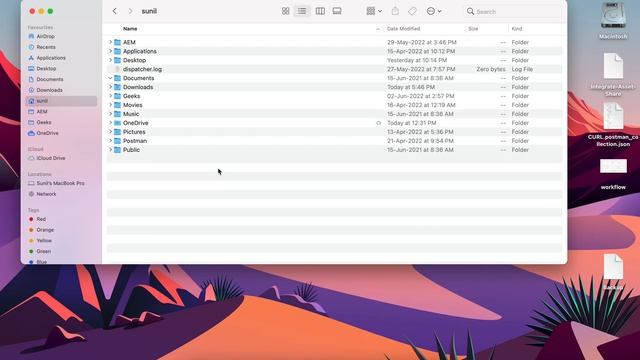Select the AEM folder icon in the list
The width and height of the screenshot is (640, 360).
tap(118, 42)
